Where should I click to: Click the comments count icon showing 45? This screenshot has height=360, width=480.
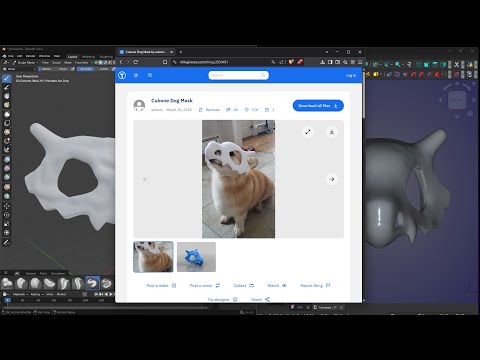point(228,110)
